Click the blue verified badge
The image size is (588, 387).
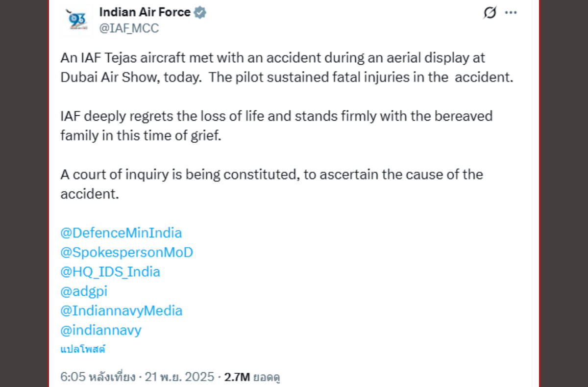coord(199,13)
